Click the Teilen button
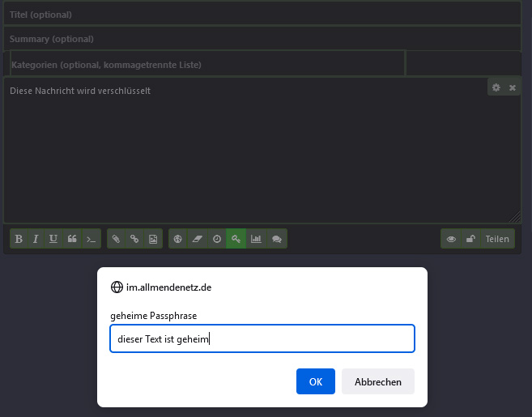Screen dimensions: 532x417 point(497,239)
